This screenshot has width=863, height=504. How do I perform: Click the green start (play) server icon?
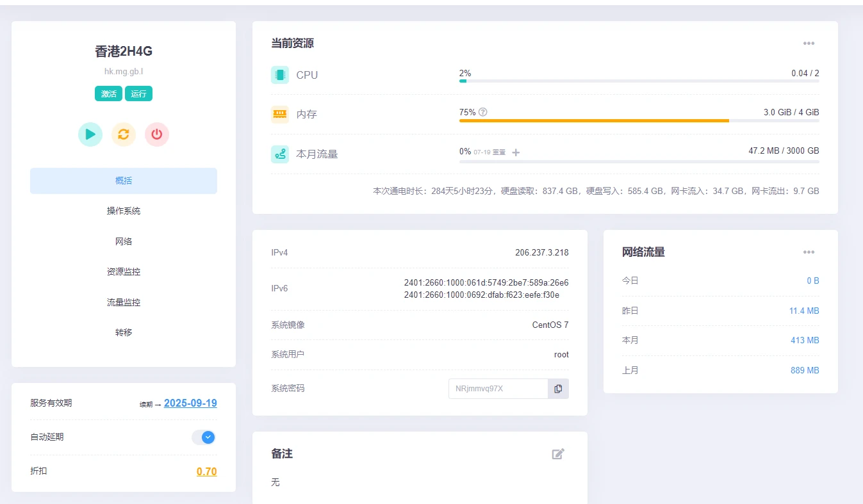click(x=90, y=134)
